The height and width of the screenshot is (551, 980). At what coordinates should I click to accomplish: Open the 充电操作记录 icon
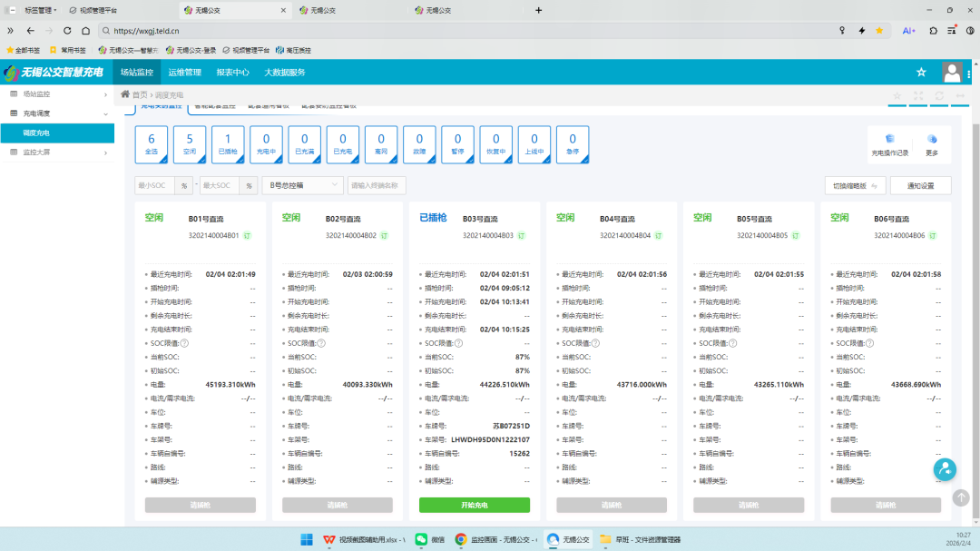click(x=889, y=140)
